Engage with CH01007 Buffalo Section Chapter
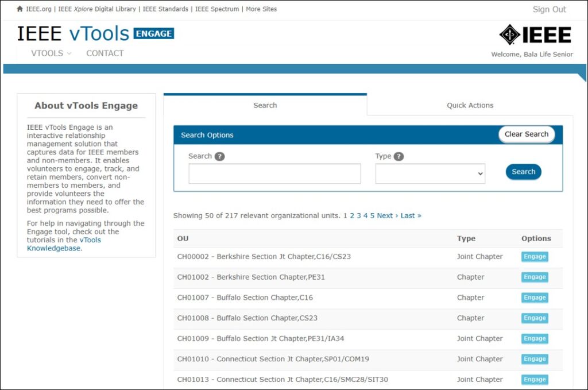 (535, 298)
